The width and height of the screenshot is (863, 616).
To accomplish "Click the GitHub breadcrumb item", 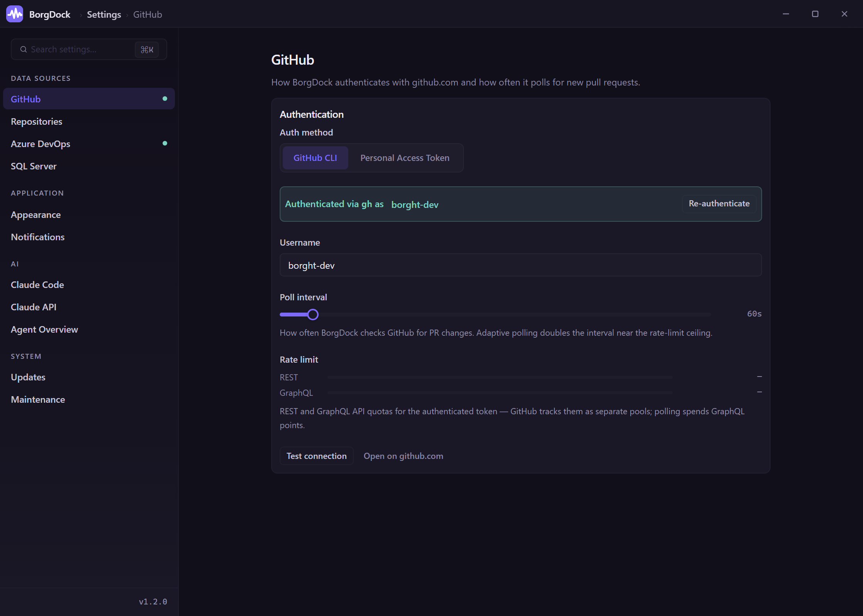I will click(148, 15).
